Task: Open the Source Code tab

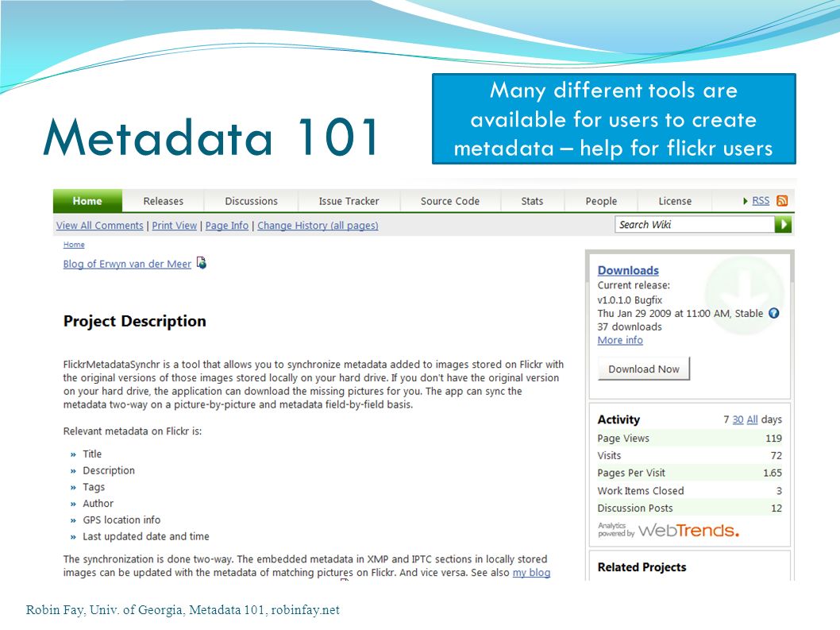Action: 450,201
